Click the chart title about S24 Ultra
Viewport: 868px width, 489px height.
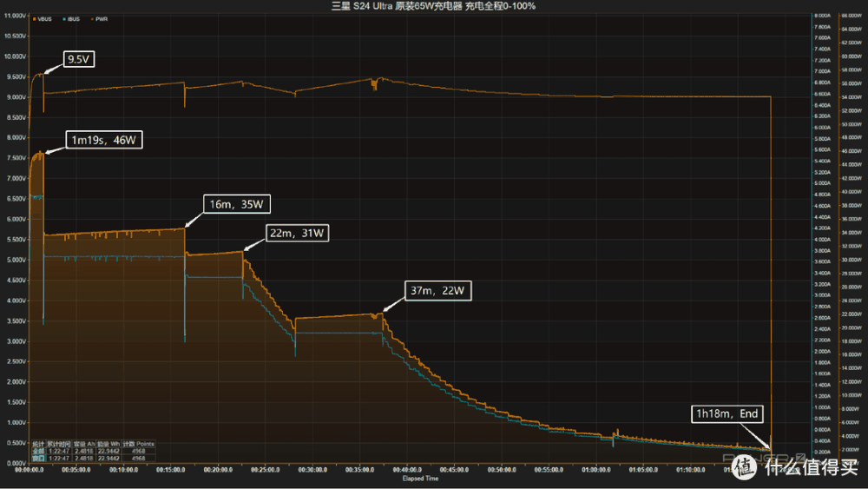[x=434, y=6]
